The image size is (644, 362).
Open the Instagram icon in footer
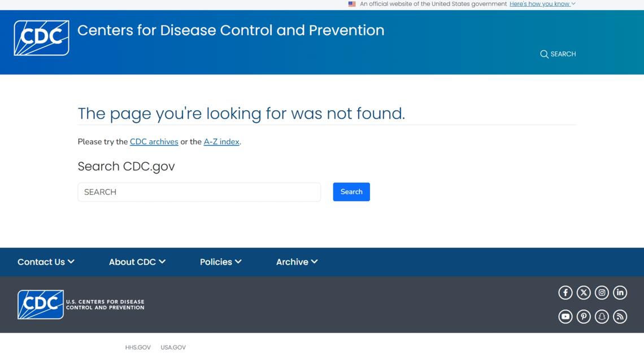(x=602, y=293)
